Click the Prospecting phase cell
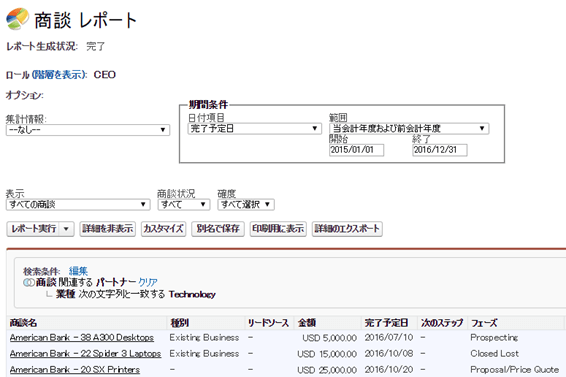This screenshot has width=566, height=377. (x=494, y=338)
